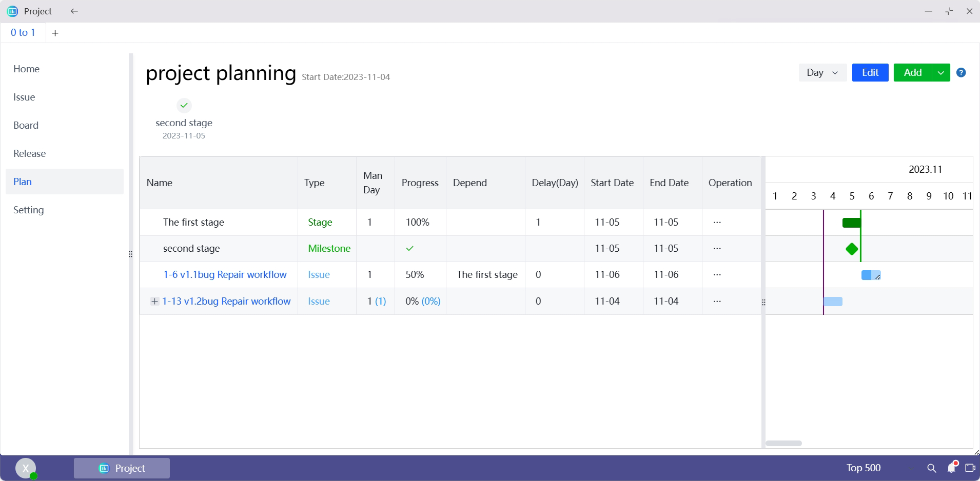Open the search magnifier in bottom bar
980x481 pixels.
(932, 468)
